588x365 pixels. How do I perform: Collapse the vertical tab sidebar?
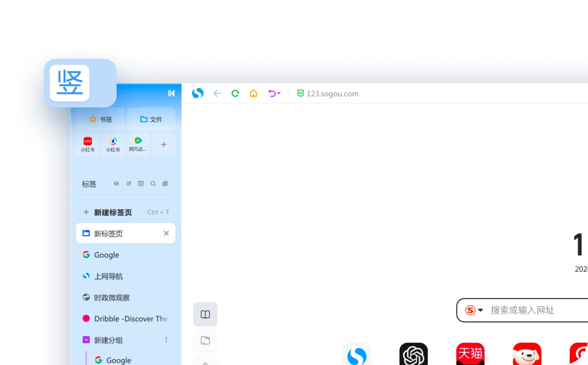171,93
